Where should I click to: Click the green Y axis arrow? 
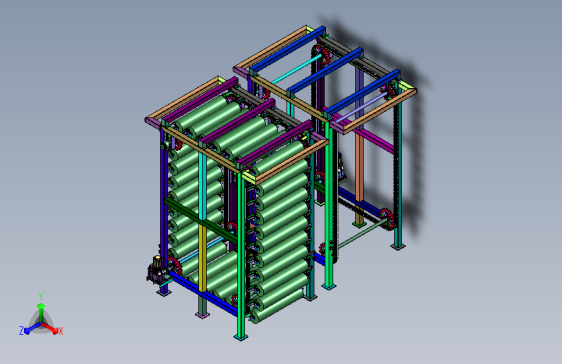click(41, 313)
